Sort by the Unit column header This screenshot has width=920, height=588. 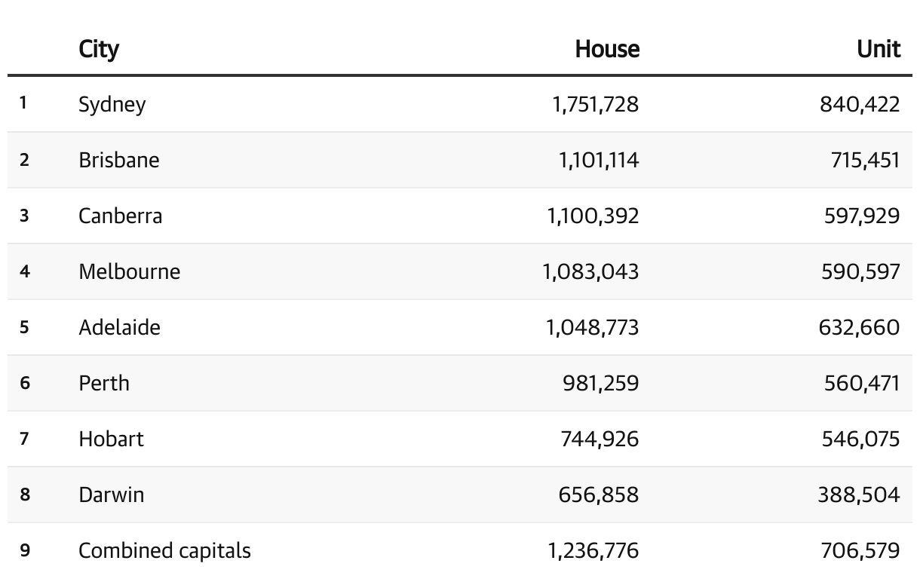[879, 49]
